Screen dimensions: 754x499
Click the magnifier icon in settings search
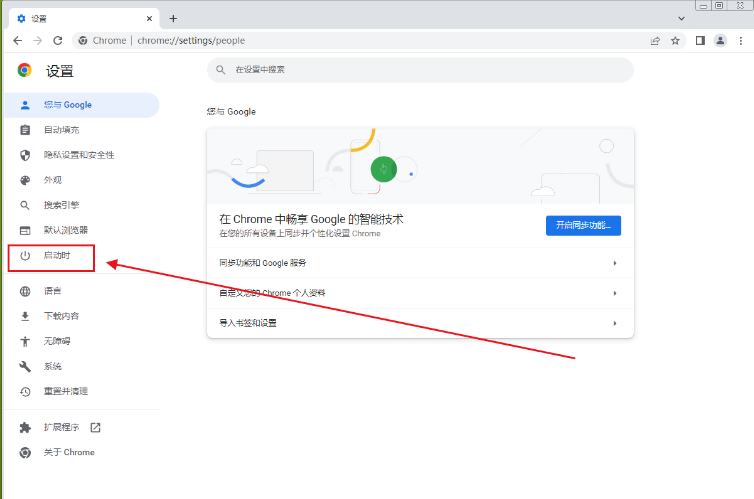[220, 70]
